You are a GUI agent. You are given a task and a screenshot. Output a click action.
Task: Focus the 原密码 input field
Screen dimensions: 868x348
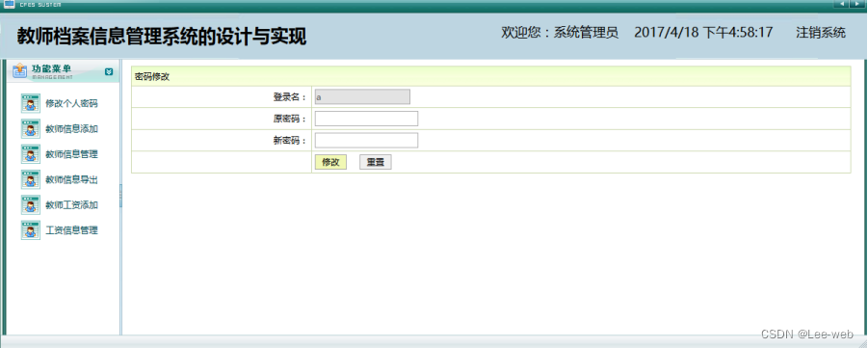coord(366,119)
